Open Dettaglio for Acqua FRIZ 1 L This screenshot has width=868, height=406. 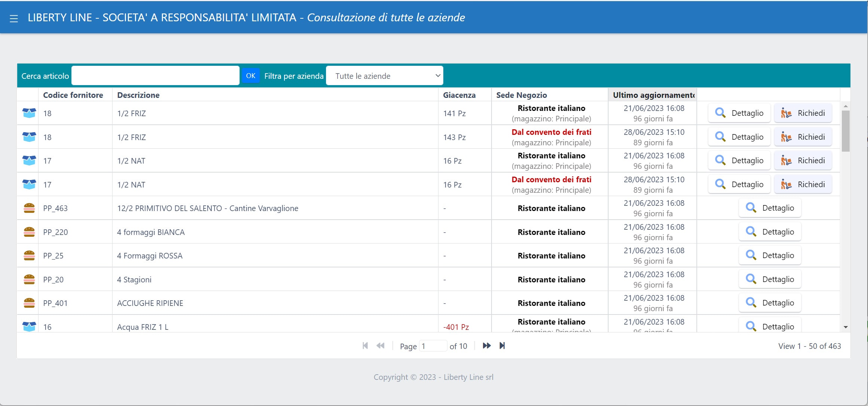click(x=770, y=325)
